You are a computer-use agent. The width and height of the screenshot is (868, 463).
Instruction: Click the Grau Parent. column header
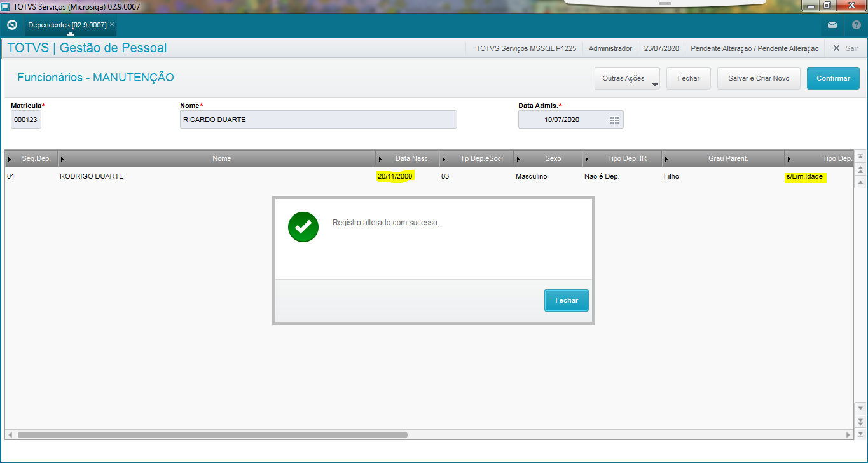point(724,158)
